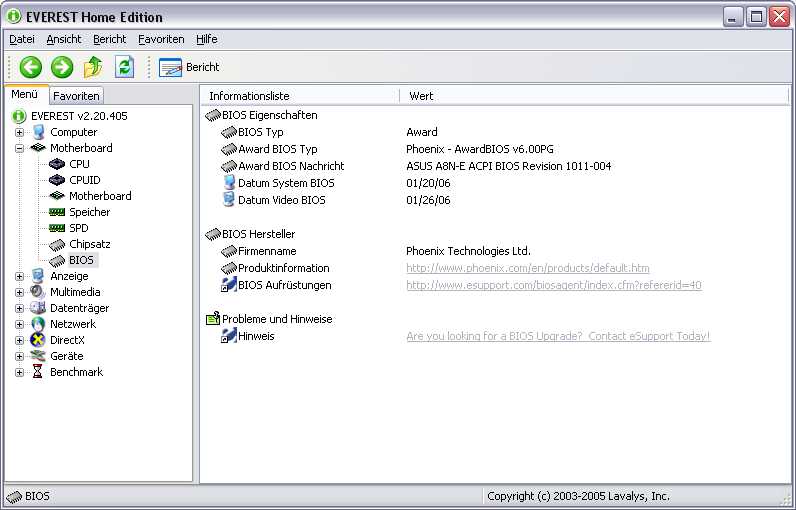Click the CPU chip icon
Screen dimensions: 796x510
57,164
